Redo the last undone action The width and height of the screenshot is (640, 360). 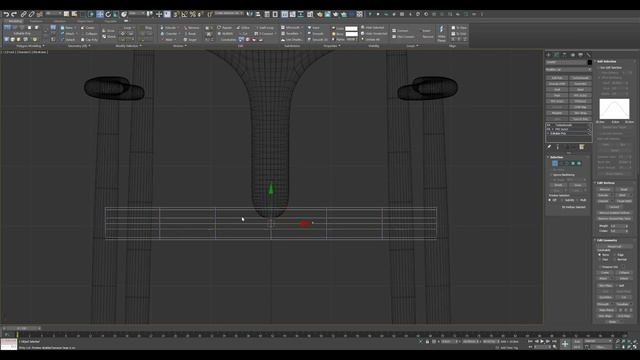click(14, 14)
